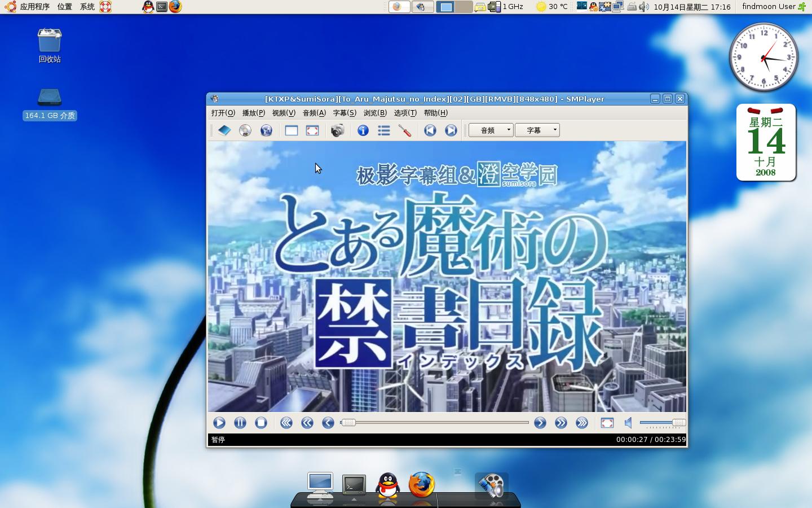The width and height of the screenshot is (812, 508).
Task: Launch QQ penguin from top panel
Action: click(x=148, y=7)
